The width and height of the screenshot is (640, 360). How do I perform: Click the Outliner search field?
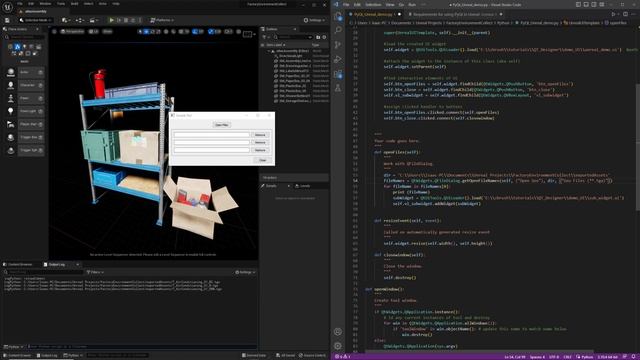click(293, 37)
